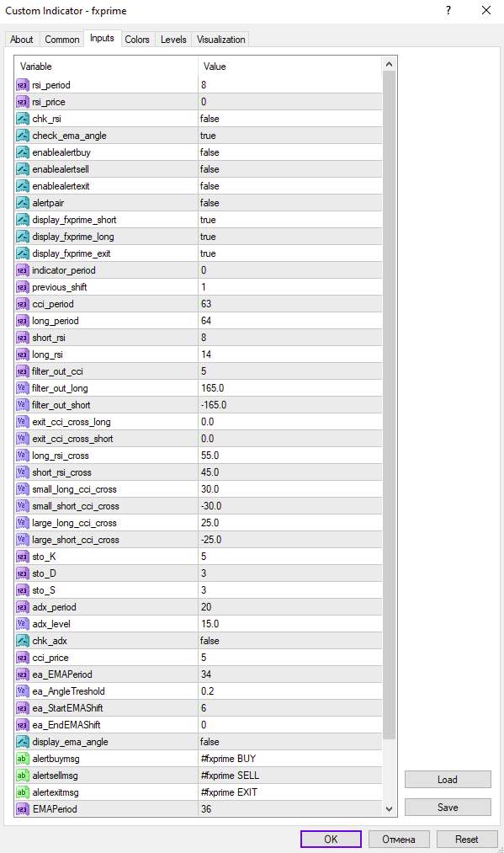Click the integer icon next to EMAPeriod
The image size is (504, 853).
click(22, 809)
